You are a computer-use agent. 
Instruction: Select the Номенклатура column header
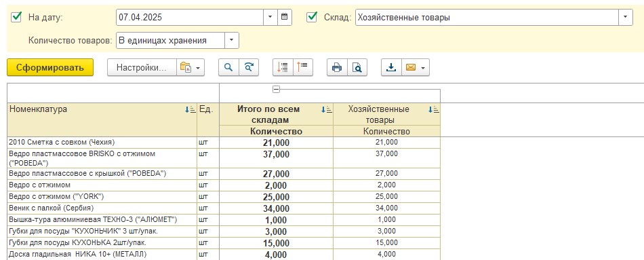(102, 119)
